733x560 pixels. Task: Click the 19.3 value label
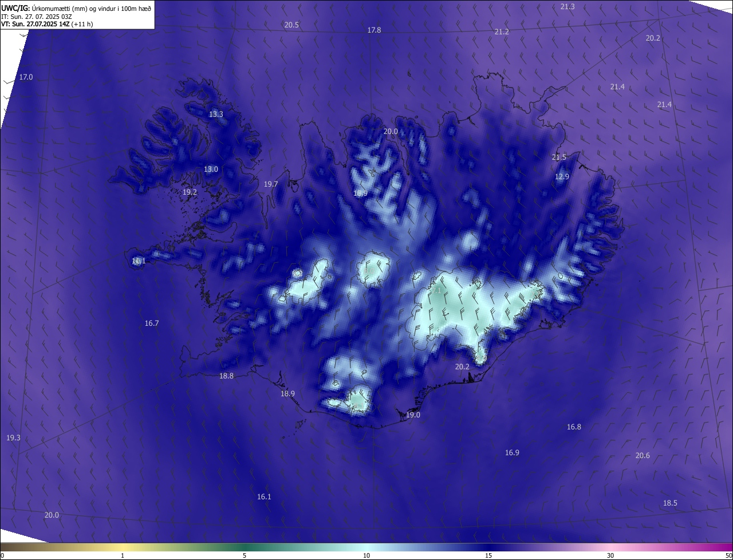pyautogui.click(x=13, y=437)
